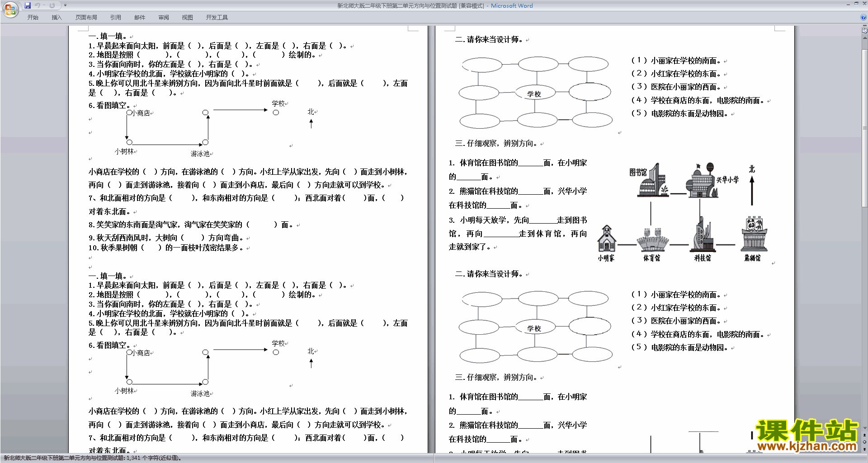
Task: Click the vertical scrollbar up arrow
Action: (x=865, y=38)
